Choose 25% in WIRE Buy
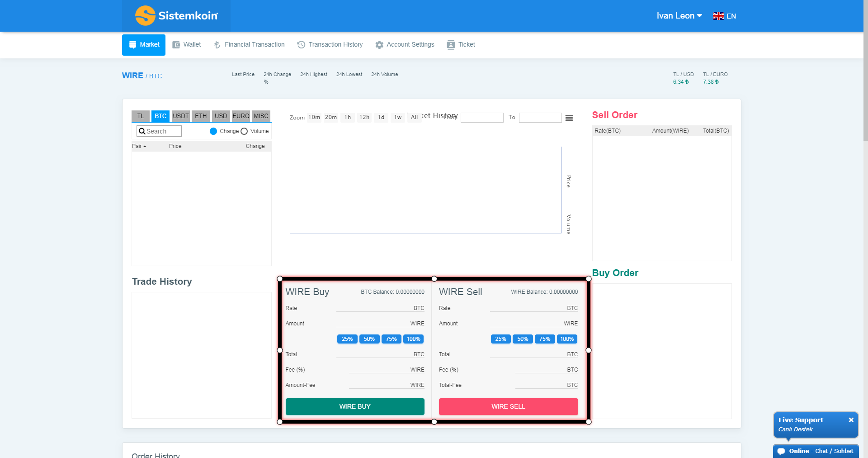Viewport: 868px width, 458px height. point(347,339)
